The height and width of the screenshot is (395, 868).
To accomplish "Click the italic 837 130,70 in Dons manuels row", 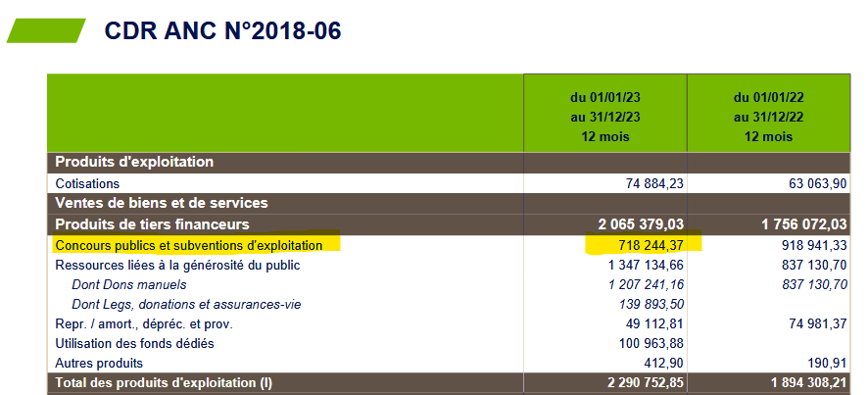I will pos(814,285).
